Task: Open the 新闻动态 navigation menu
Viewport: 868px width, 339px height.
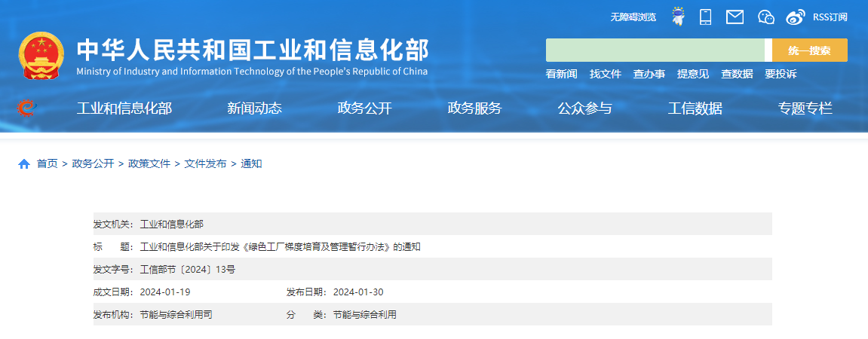Action: click(254, 108)
